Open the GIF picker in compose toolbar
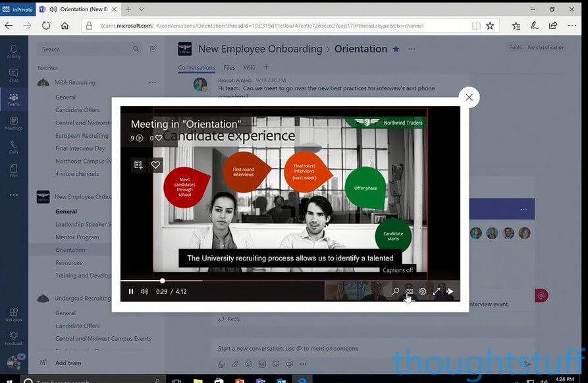588x383 pixels. (x=262, y=364)
